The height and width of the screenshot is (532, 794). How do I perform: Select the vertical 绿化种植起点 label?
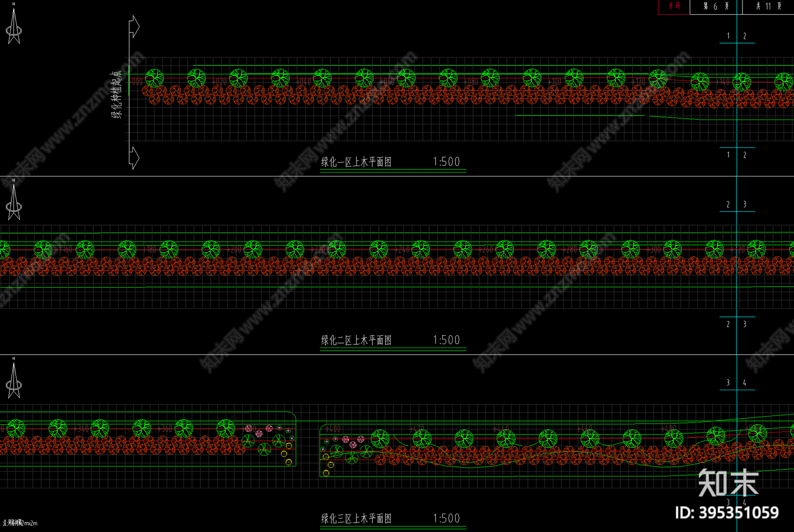[116, 94]
